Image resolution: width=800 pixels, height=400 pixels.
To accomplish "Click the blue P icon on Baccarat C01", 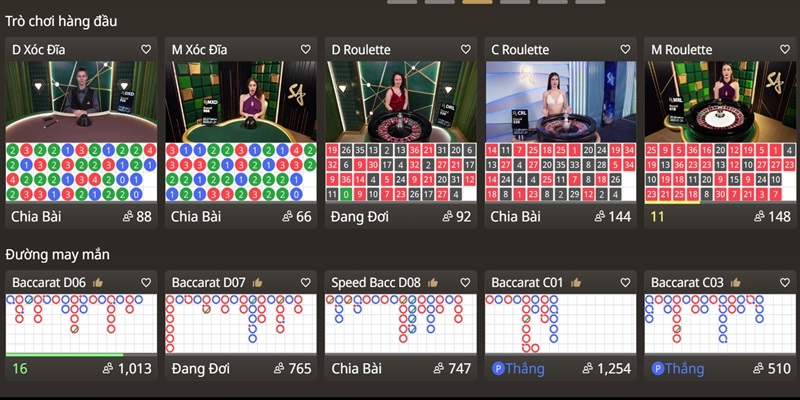I will [x=497, y=369].
